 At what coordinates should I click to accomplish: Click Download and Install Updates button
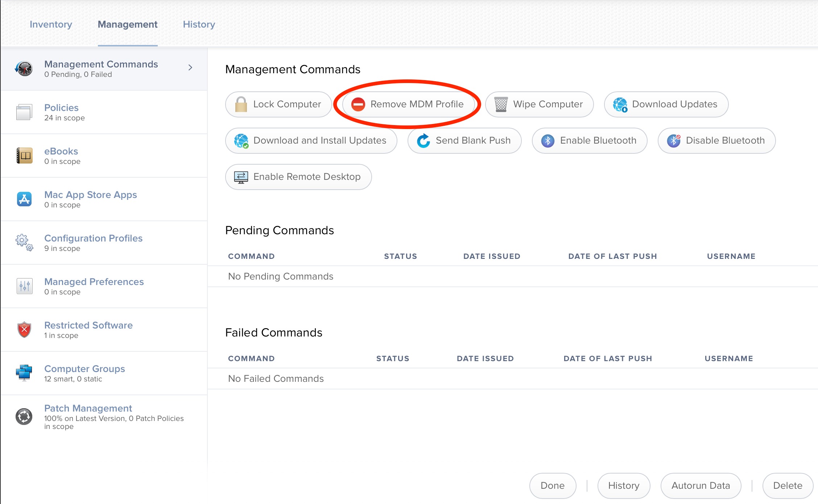(311, 141)
